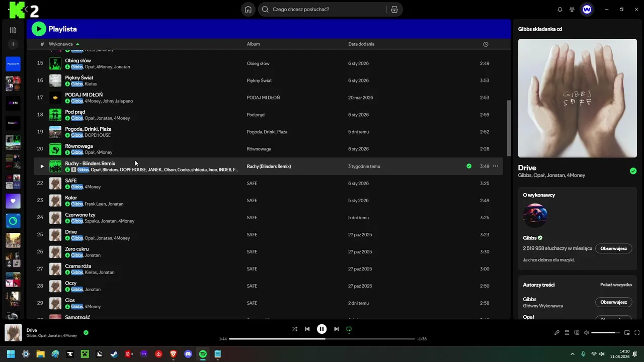This screenshot has height=362, width=644.
Task: Toggle saved checkmark in the now playing bar
Action: 86,332
